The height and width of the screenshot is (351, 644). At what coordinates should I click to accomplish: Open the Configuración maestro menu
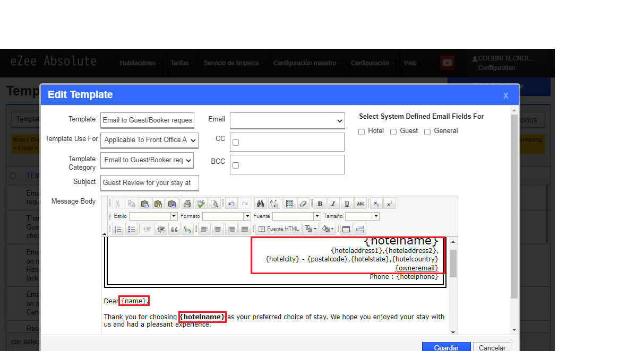[x=307, y=63]
